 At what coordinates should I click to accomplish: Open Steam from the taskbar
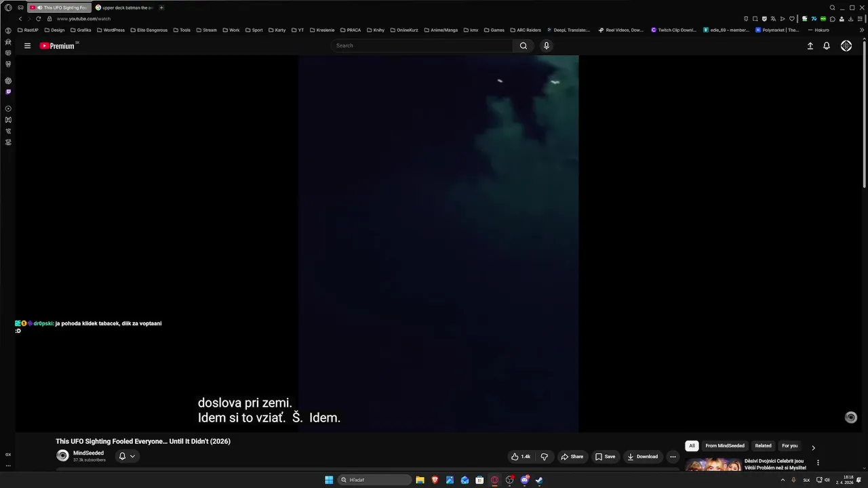click(539, 480)
